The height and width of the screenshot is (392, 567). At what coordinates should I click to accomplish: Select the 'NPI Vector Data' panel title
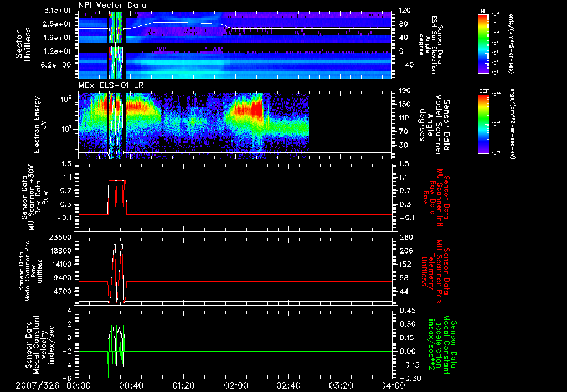point(112,5)
